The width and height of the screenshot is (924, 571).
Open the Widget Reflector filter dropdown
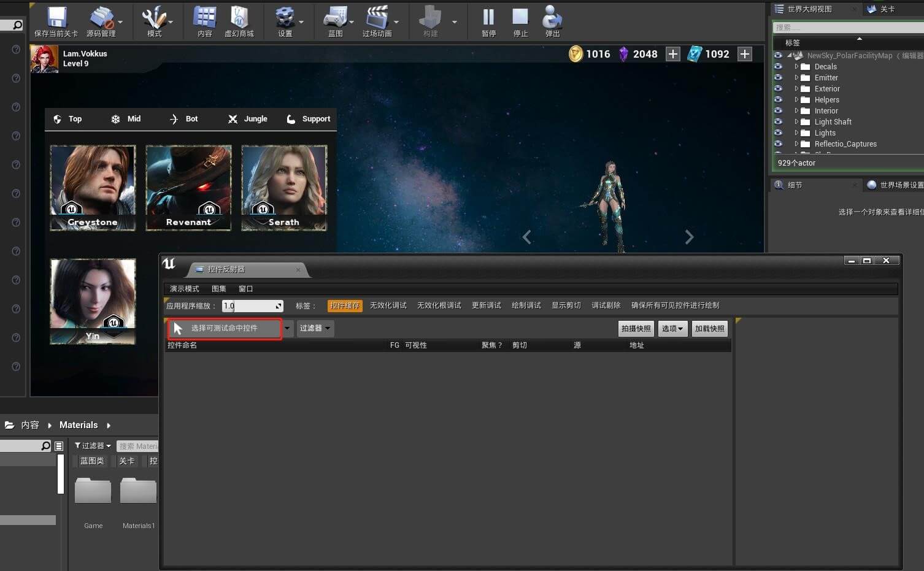(x=315, y=328)
